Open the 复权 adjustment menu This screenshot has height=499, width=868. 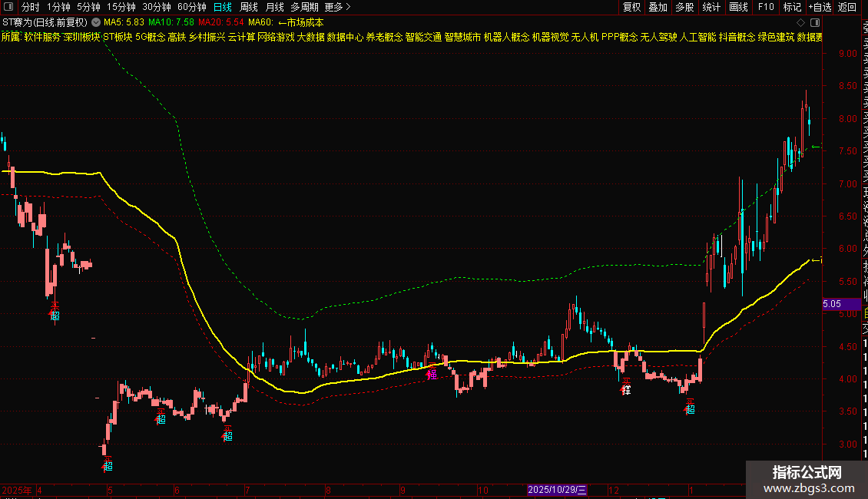(631, 7)
